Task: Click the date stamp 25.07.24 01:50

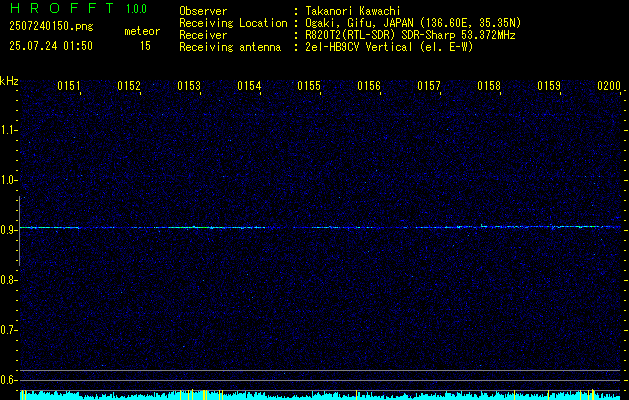Action: [51, 46]
